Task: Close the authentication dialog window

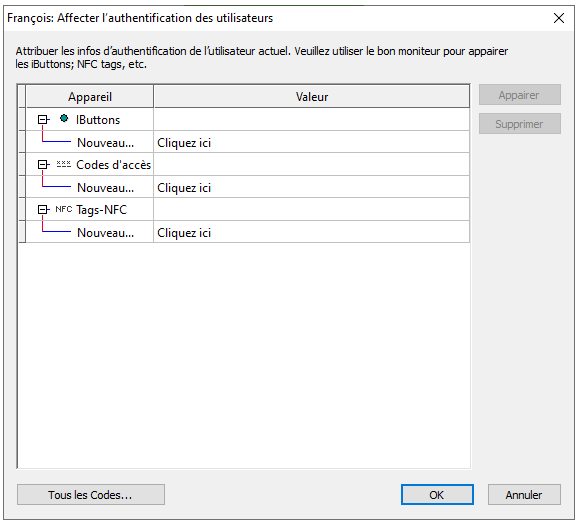Action: tap(559, 18)
